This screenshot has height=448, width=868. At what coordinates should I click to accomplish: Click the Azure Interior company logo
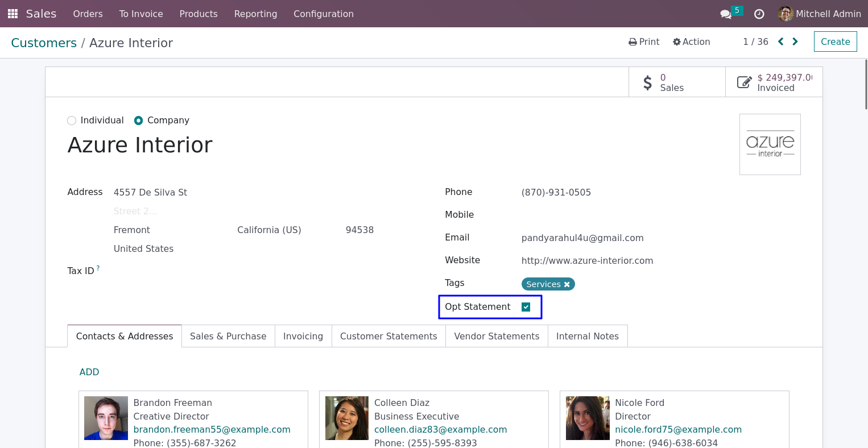770,144
